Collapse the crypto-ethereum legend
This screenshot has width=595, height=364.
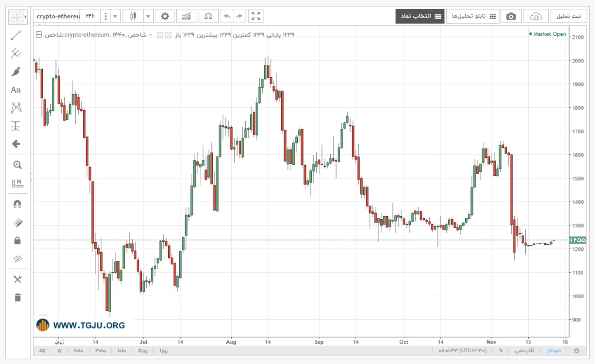[x=39, y=35]
